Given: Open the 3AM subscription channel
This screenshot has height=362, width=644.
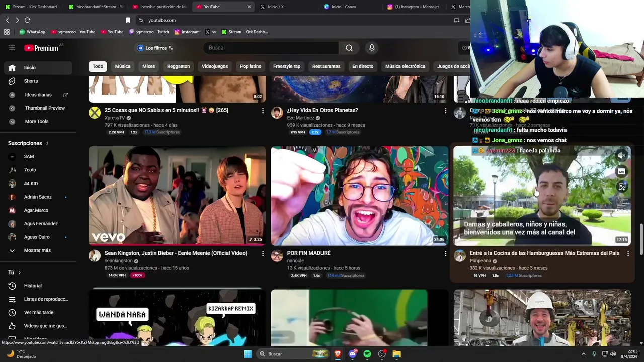Looking at the screenshot, I should coord(38,156).
